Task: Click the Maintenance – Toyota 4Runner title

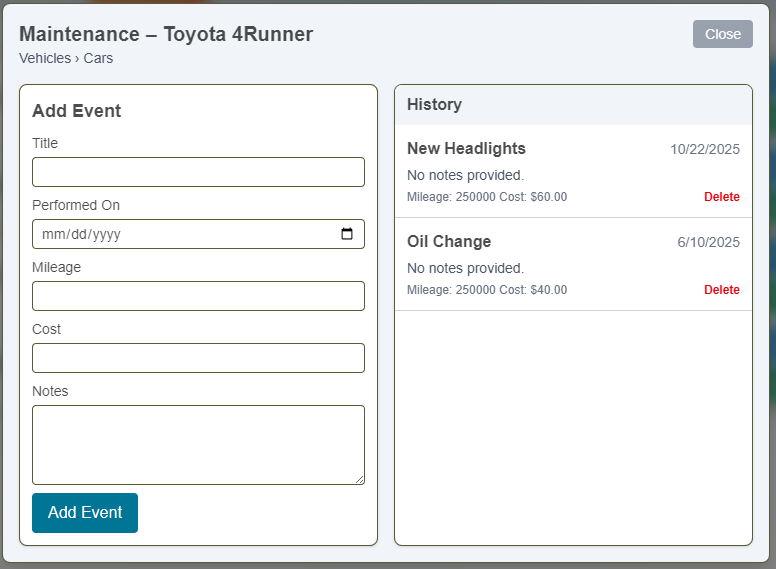Action: 166,34
